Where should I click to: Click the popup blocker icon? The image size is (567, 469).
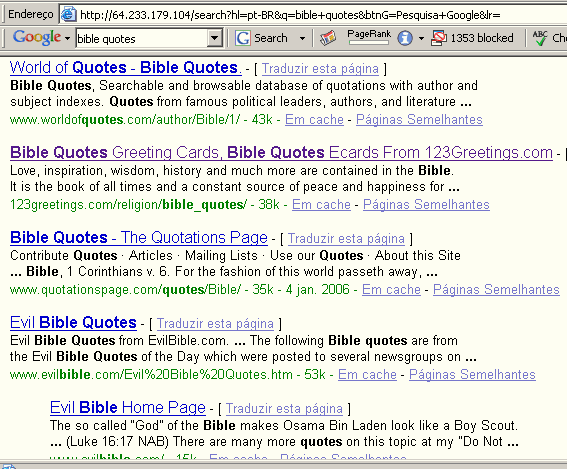438,38
